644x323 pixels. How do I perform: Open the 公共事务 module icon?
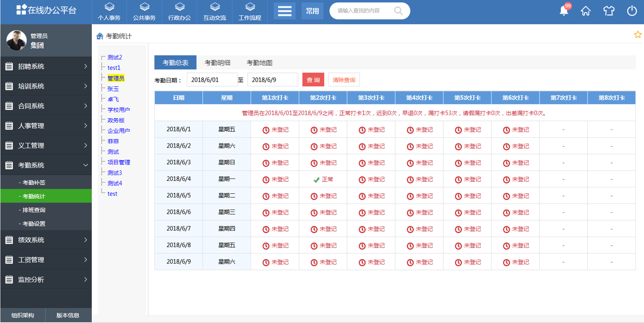point(144,11)
